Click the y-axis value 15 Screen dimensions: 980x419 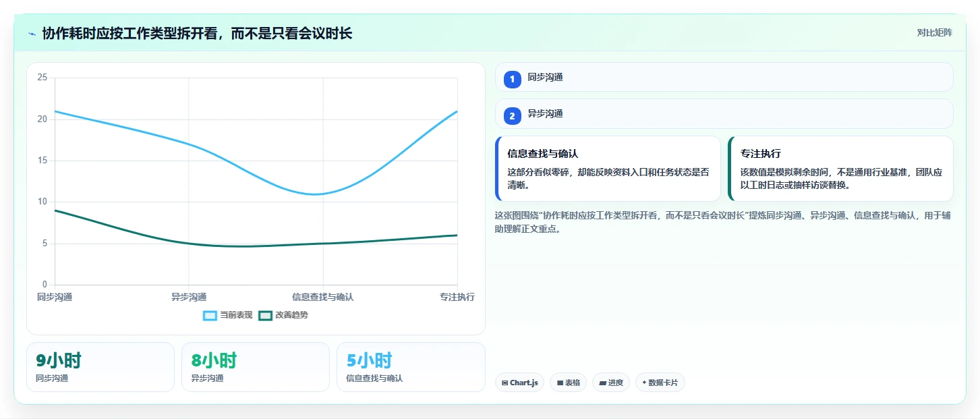tap(42, 161)
